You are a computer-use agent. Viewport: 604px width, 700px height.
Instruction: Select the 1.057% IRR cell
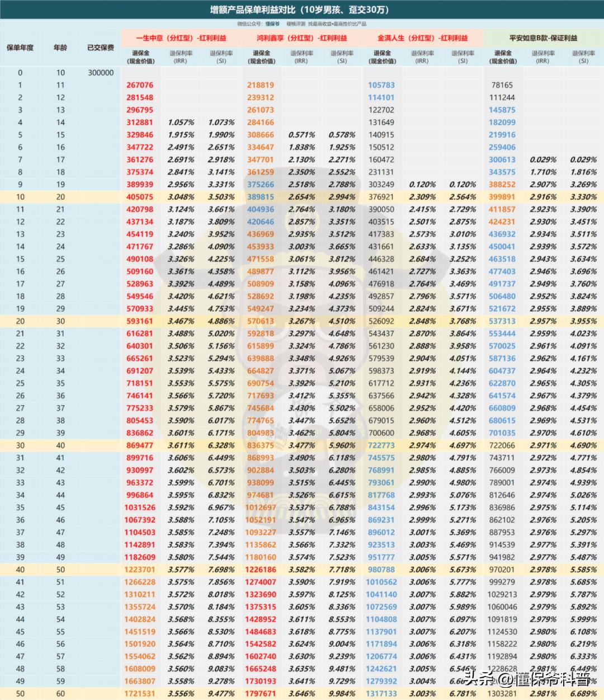181,123
